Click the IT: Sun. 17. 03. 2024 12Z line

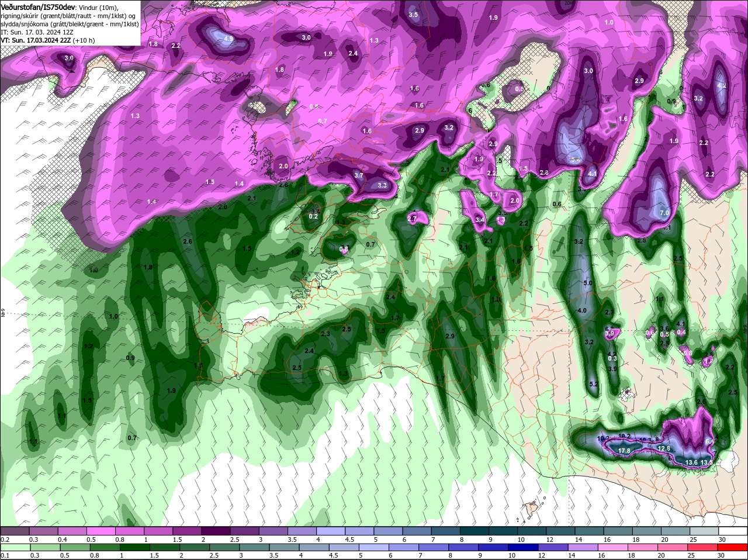coord(37,32)
